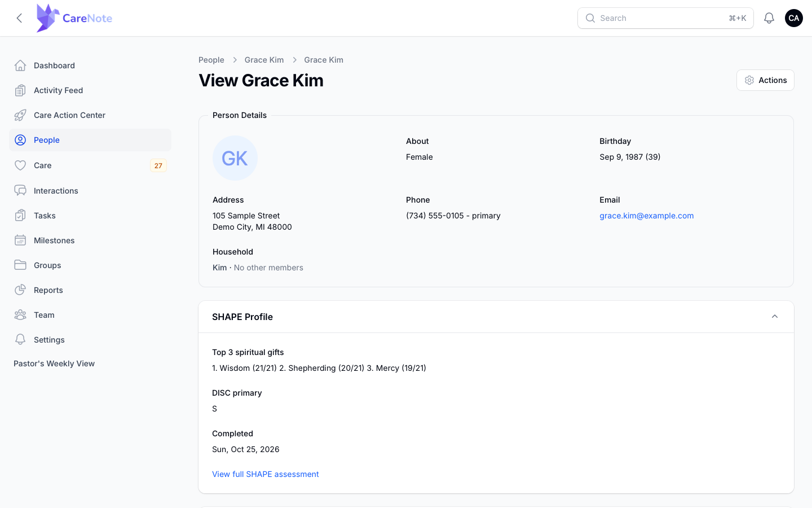
Task: Open the Actions dropdown button
Action: pyautogui.click(x=765, y=80)
